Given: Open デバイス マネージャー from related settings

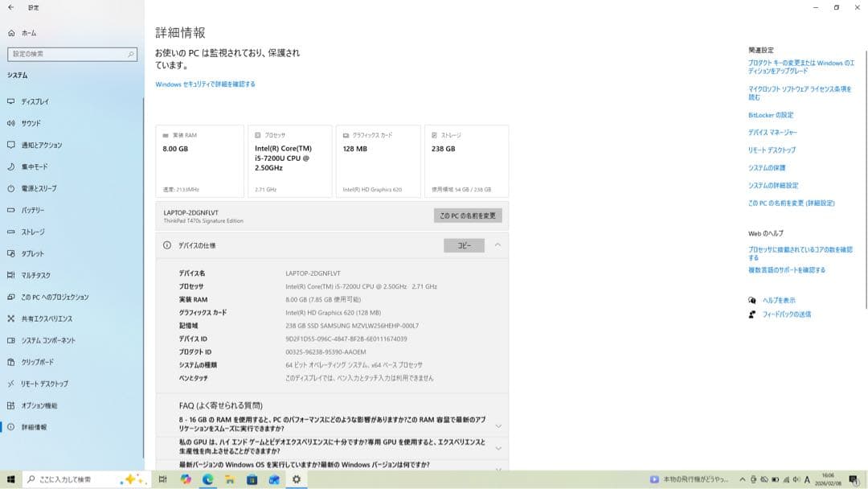Looking at the screenshot, I should pos(772,132).
